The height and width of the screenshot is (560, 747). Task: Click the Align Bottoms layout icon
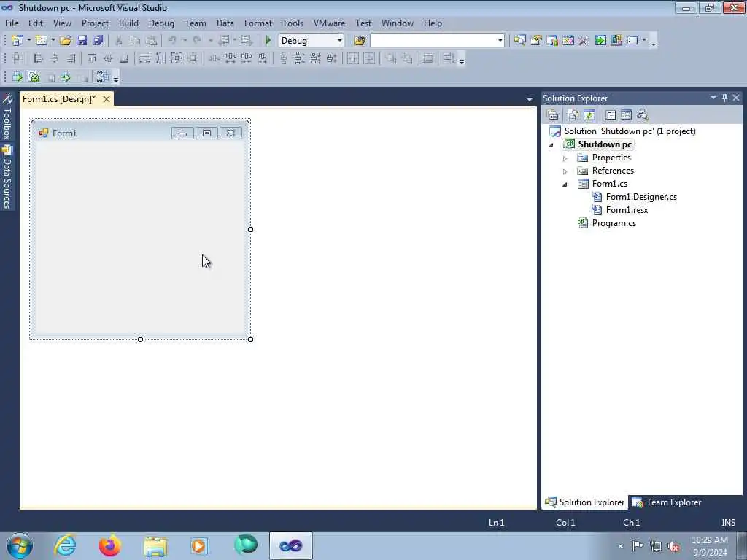coord(124,58)
